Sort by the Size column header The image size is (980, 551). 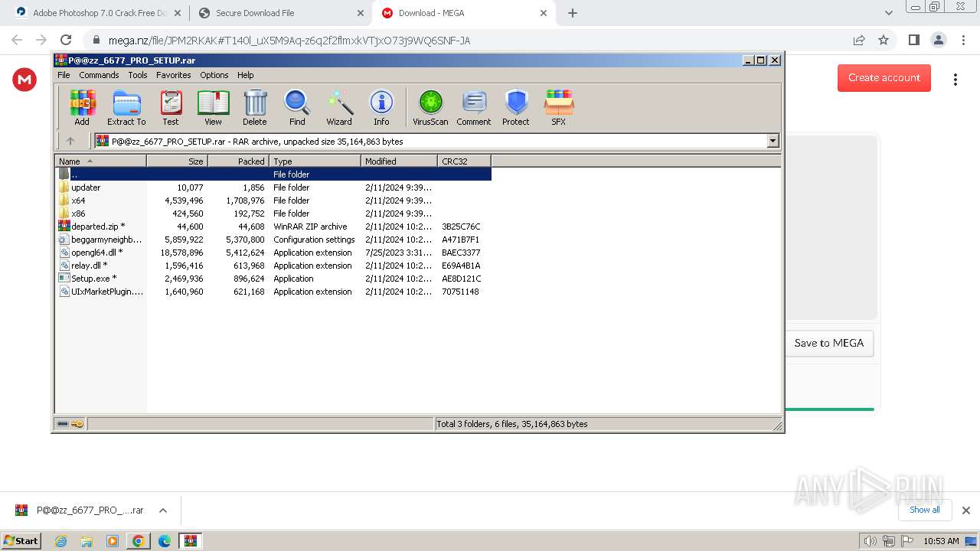click(x=177, y=161)
